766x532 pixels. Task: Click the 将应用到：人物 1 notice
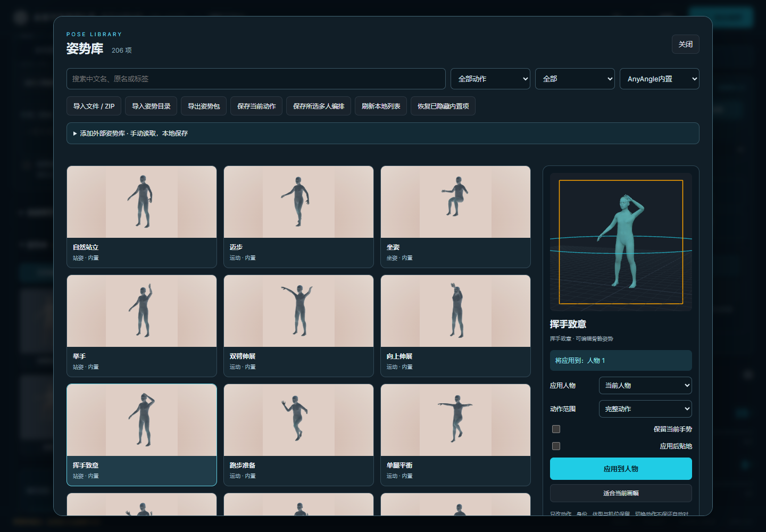(x=621, y=360)
